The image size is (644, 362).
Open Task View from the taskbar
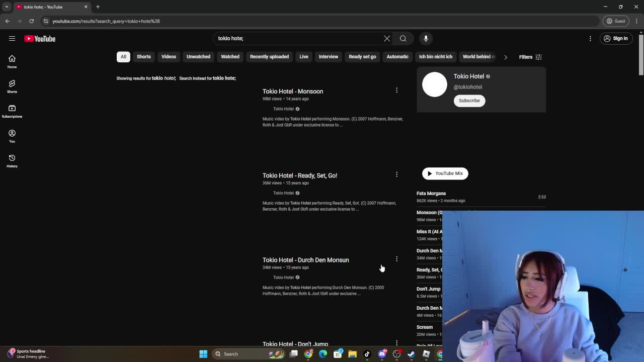click(294, 354)
